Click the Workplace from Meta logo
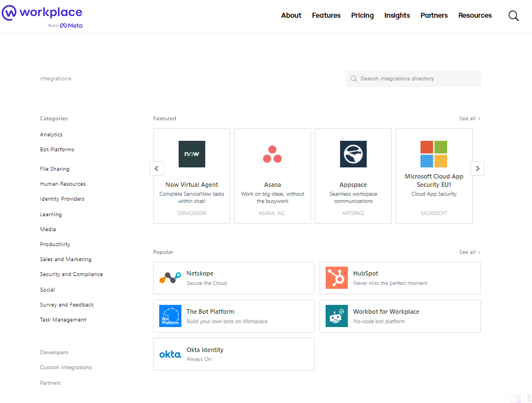The height and width of the screenshot is (403, 532). point(42,17)
